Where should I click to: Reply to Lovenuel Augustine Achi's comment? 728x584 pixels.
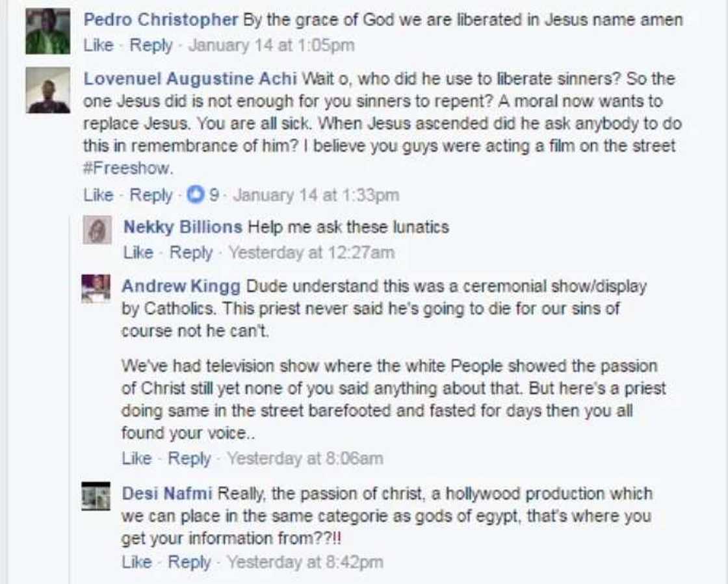tap(151, 195)
